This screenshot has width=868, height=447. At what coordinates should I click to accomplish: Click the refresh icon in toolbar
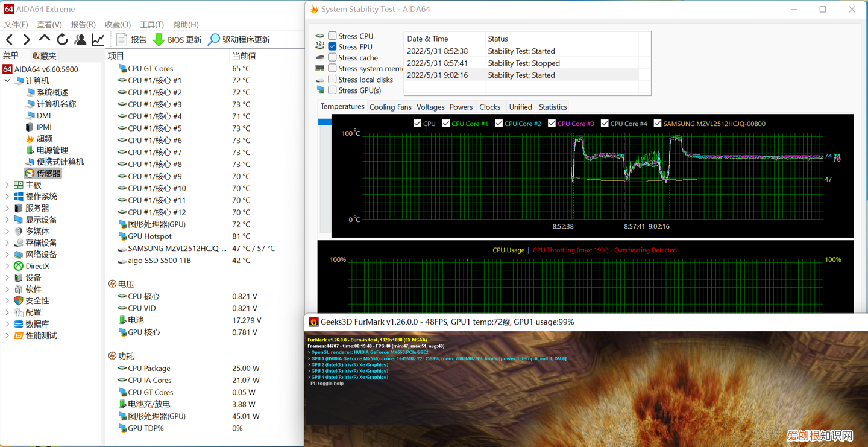click(62, 40)
